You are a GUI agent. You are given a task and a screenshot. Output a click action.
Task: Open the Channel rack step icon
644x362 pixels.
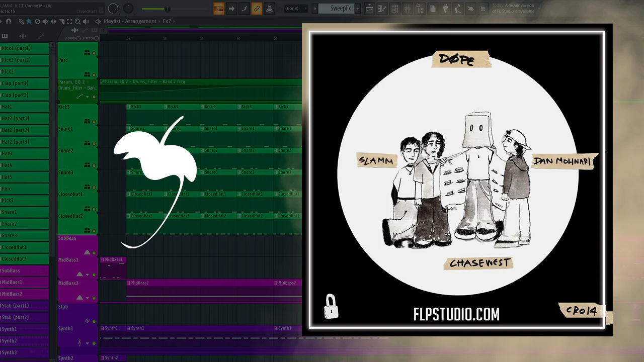point(382,8)
